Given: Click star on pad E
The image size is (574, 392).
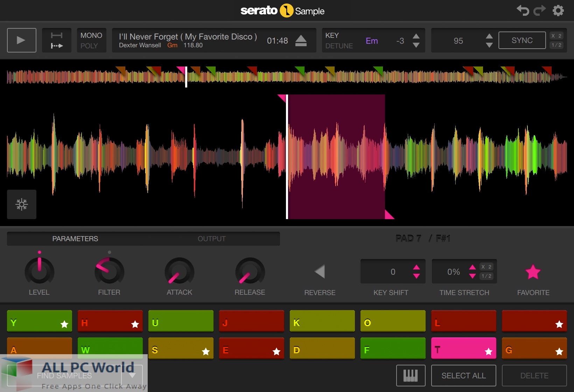Looking at the screenshot, I should point(276,351).
